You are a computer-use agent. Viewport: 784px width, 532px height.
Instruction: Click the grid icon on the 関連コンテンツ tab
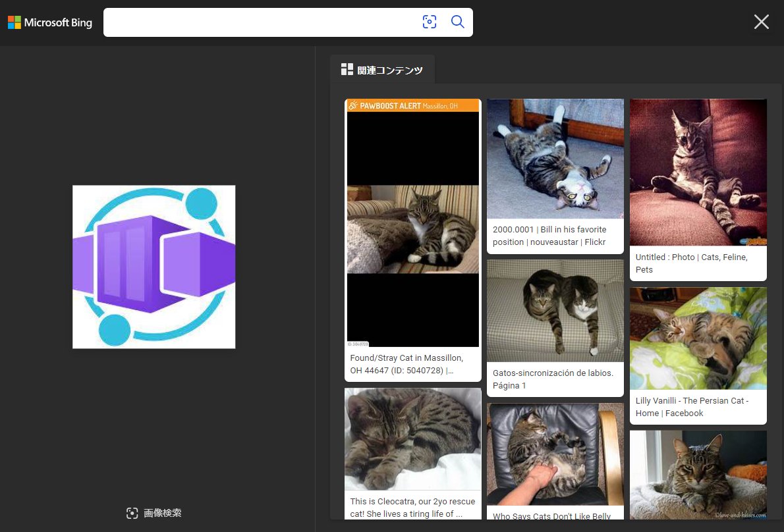pyautogui.click(x=347, y=69)
